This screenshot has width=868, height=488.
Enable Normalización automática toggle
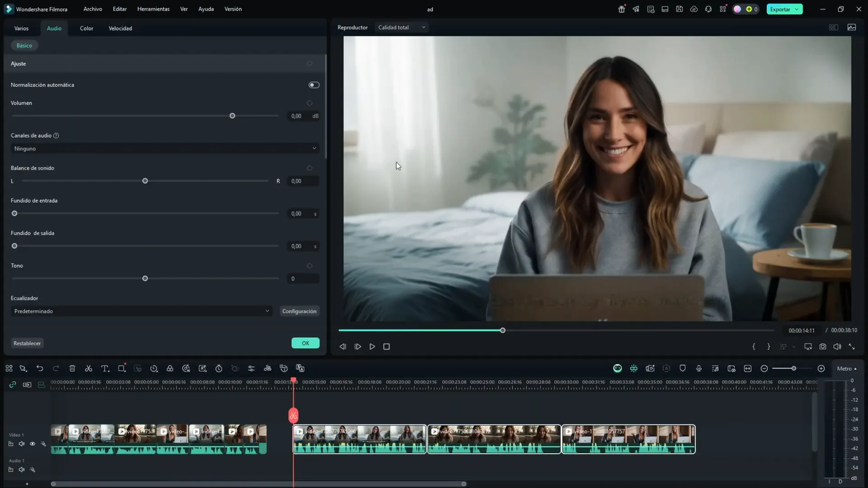[x=313, y=85]
